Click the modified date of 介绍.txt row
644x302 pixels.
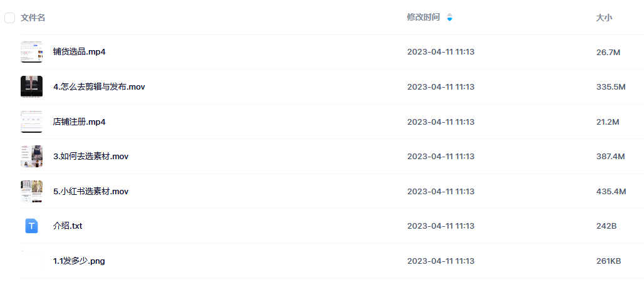[x=441, y=226]
